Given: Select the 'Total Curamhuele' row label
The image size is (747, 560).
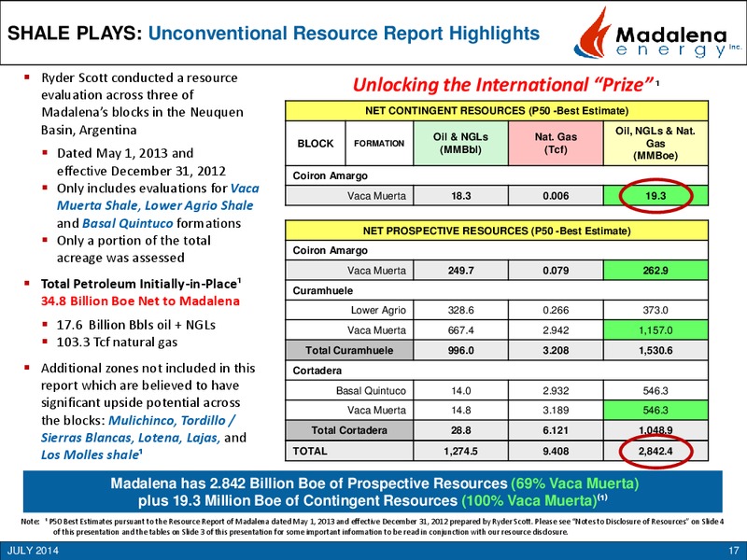Looking at the screenshot, I should tap(349, 351).
